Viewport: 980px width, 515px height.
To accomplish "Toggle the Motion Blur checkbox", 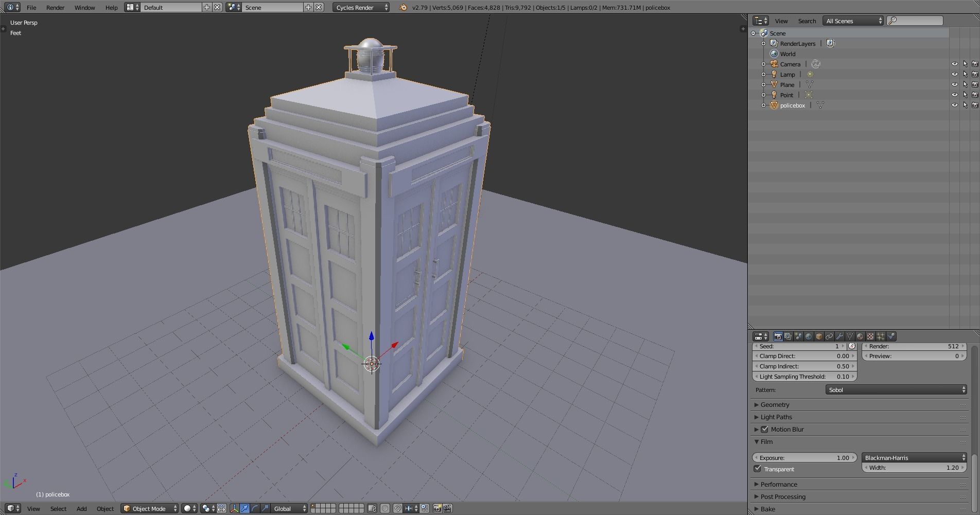I will pos(764,429).
